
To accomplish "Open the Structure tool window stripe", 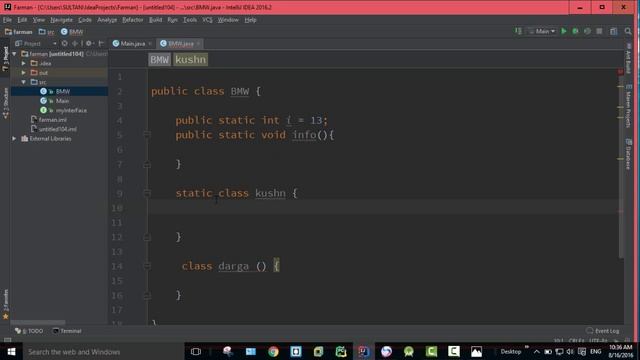I will click(x=5, y=103).
